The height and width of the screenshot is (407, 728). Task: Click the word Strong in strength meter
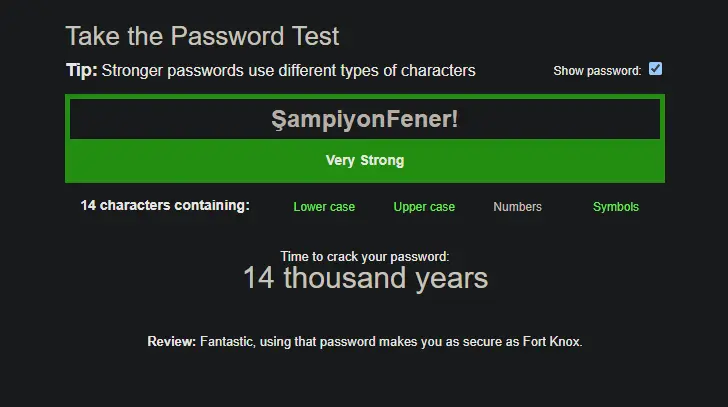[382, 161]
